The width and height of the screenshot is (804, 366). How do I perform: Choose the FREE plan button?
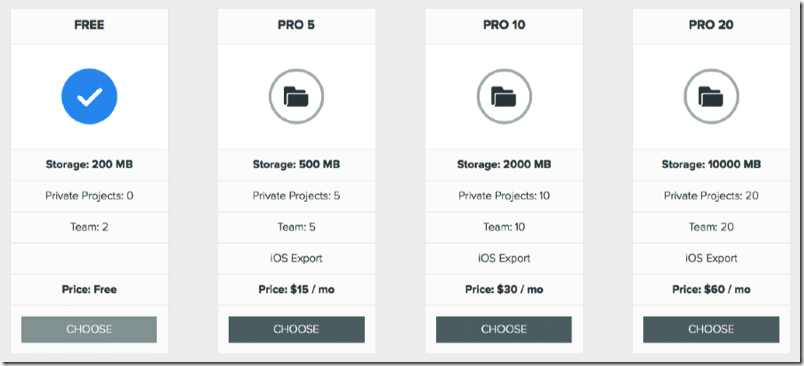pos(89,329)
